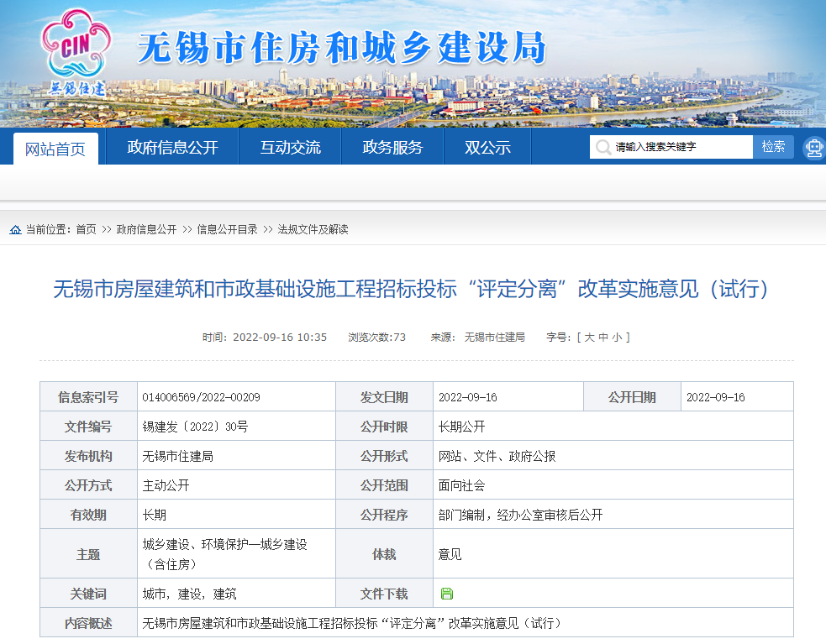Click the magnifier icon in search box
The width and height of the screenshot is (826, 644).
602,147
